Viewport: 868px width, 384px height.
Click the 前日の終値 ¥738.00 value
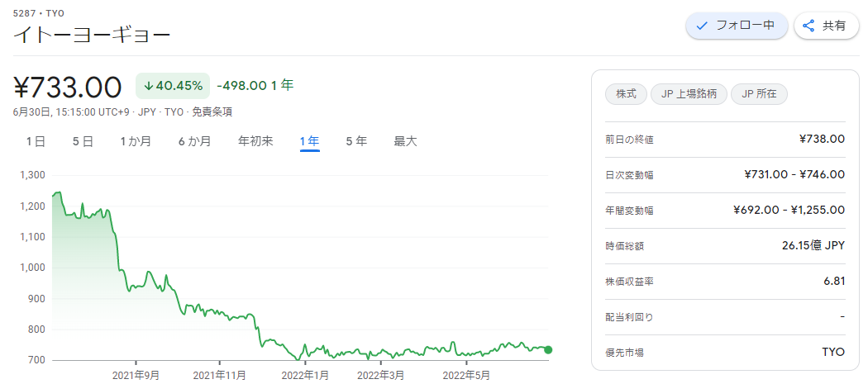click(822, 139)
